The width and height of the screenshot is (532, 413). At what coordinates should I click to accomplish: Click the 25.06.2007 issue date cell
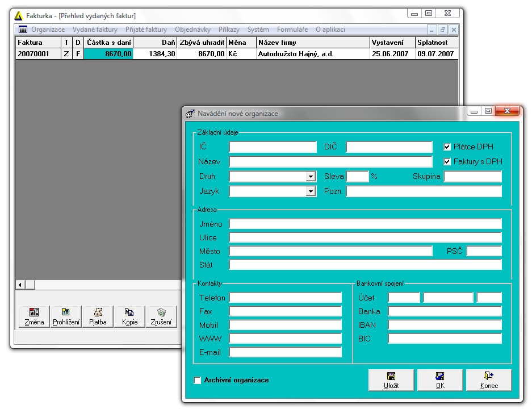click(392, 53)
